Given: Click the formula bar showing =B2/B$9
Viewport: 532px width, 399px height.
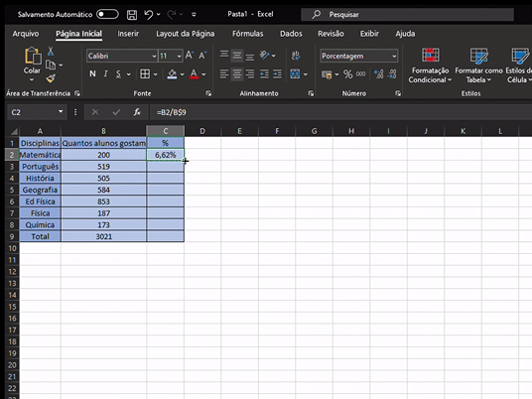Looking at the screenshot, I should point(340,112).
